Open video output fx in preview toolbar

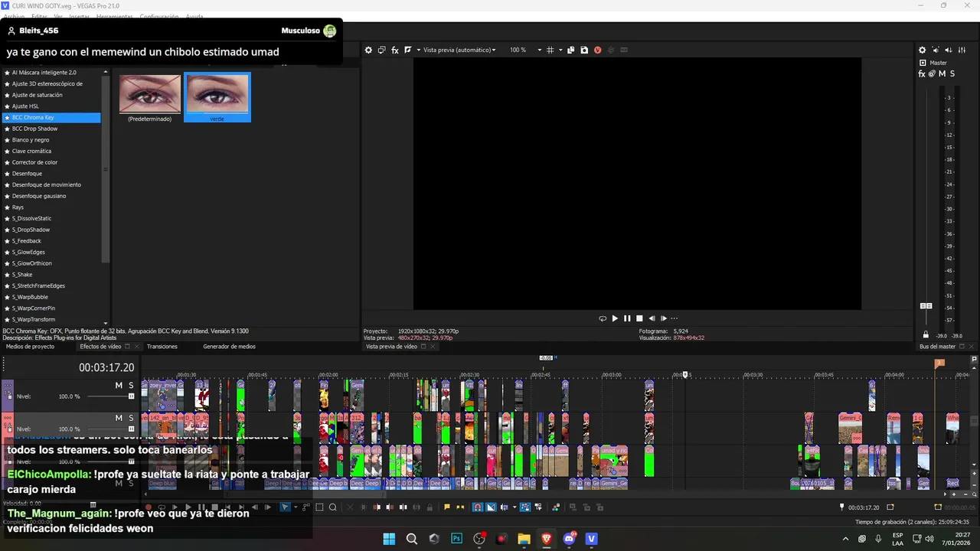(395, 50)
